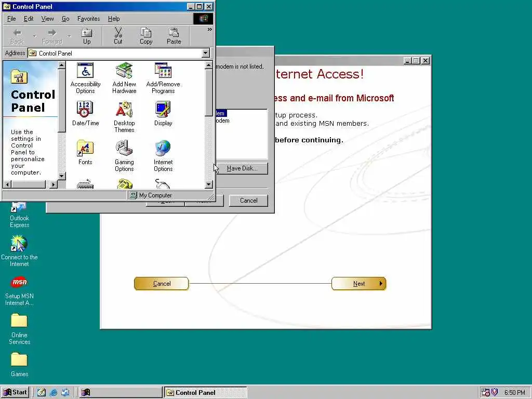Click the Have Disk... button
The height and width of the screenshot is (399, 532).
pos(242,168)
